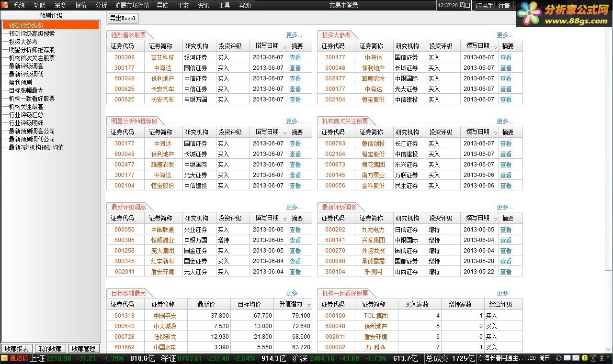Screen dimensions: 613x364
Task: Open the 帮助 menu
Action: [x=245, y=6]
